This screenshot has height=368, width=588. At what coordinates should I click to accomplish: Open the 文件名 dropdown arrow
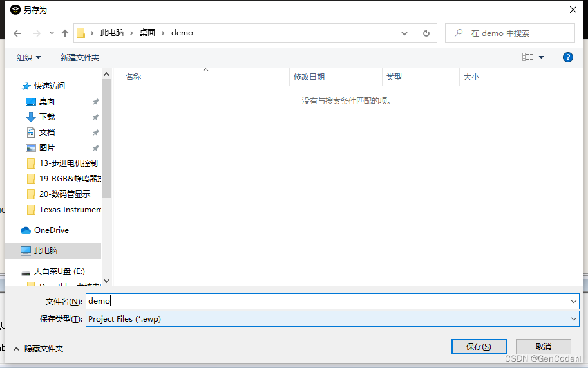pos(573,301)
